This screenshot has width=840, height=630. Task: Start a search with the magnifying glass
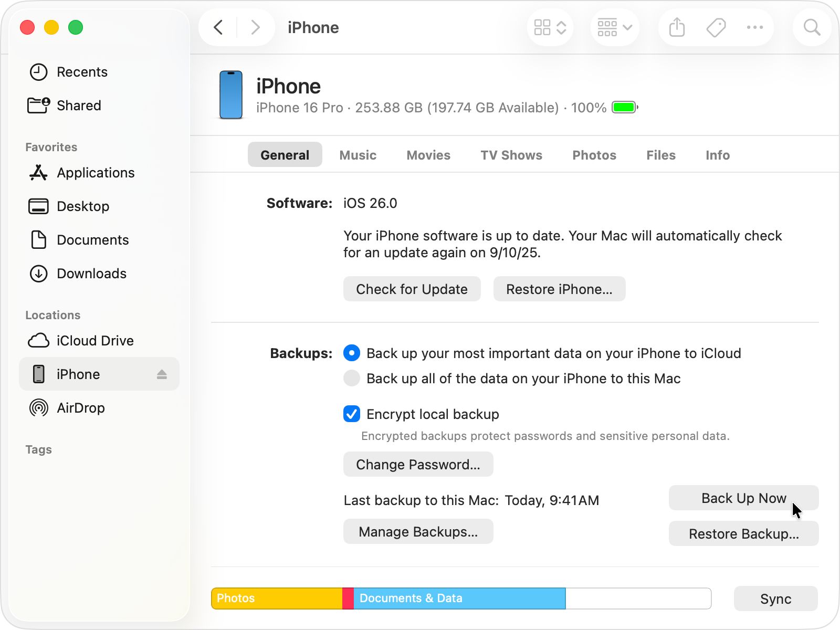(811, 27)
